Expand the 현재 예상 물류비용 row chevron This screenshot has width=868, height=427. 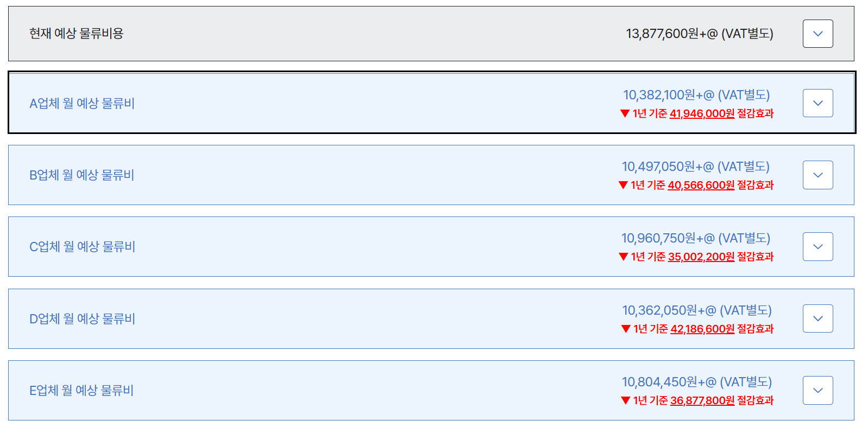click(x=817, y=34)
